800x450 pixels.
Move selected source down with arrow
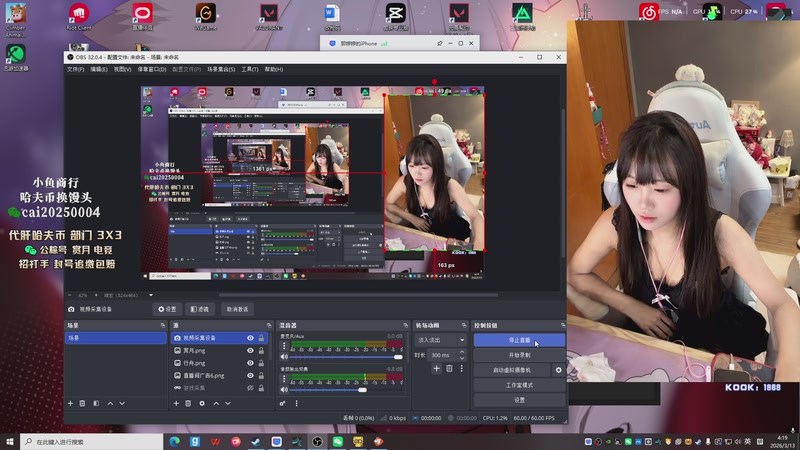point(228,403)
